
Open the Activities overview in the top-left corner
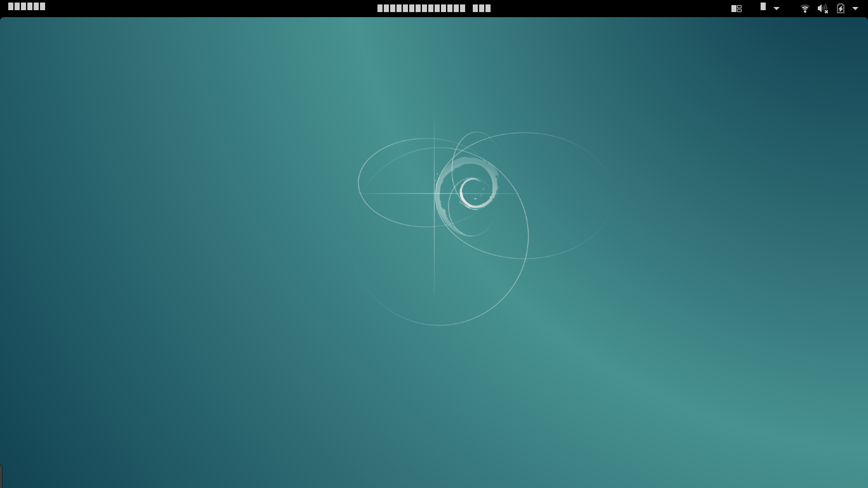27,7
